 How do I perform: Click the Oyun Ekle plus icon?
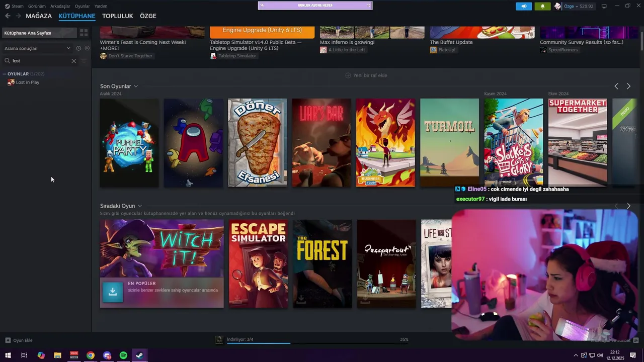pos(8,340)
